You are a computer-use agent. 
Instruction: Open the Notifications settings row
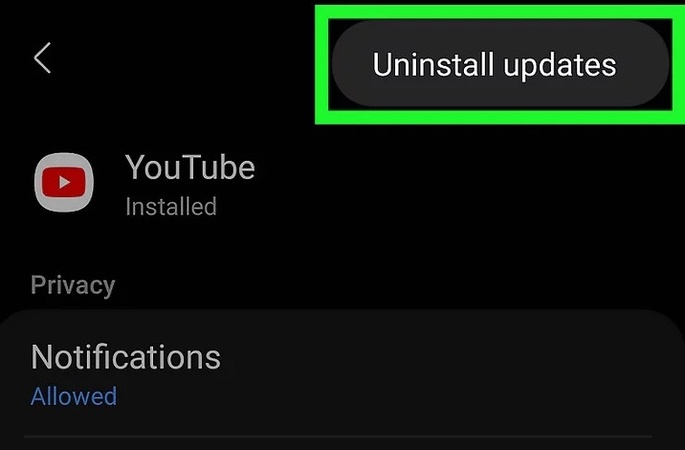pyautogui.click(x=342, y=376)
